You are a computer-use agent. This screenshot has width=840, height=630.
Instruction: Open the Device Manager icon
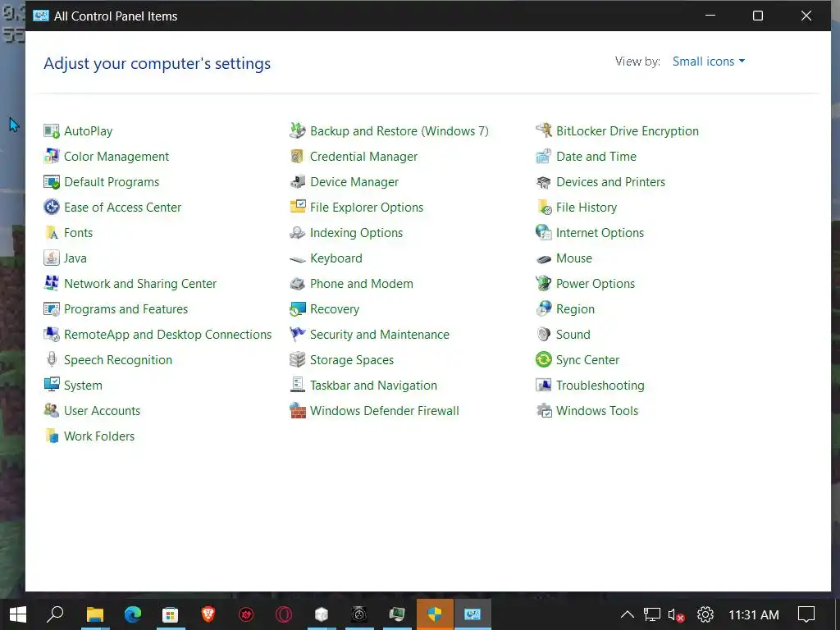297,182
